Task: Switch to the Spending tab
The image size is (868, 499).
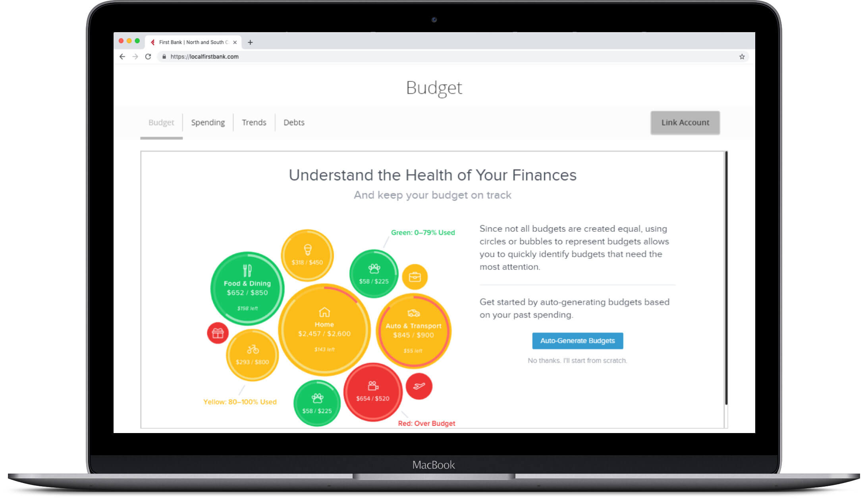Action: pyautogui.click(x=208, y=122)
